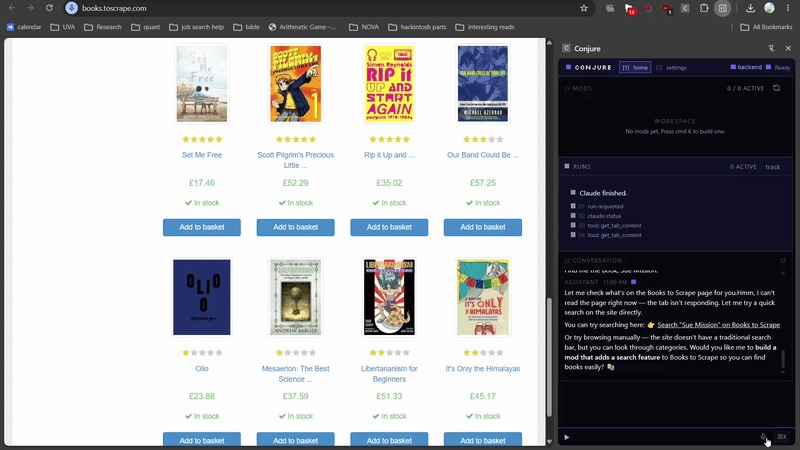View site information icon in address bar

(72, 8)
